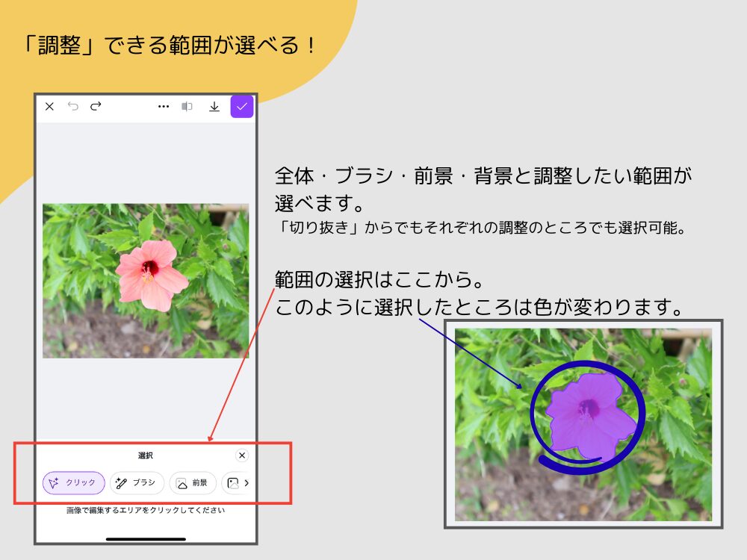The image size is (747, 560).
Task: Click the 選択 panel header
Action: (144, 455)
